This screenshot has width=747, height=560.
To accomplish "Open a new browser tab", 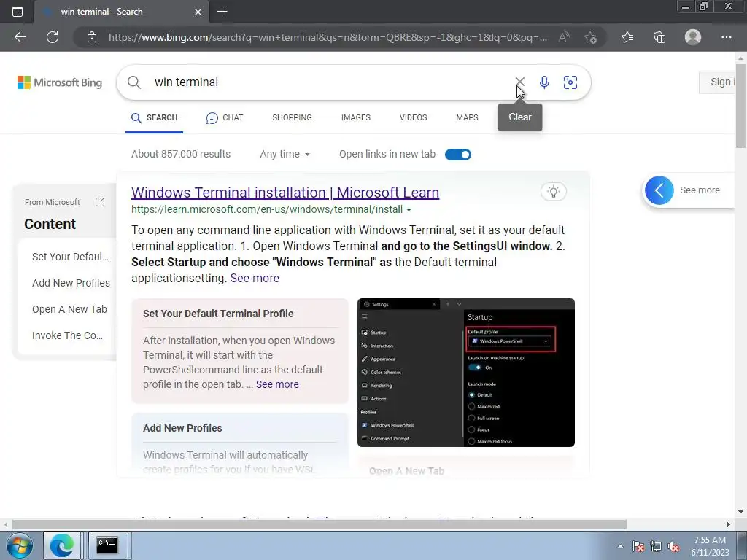I will (x=222, y=12).
